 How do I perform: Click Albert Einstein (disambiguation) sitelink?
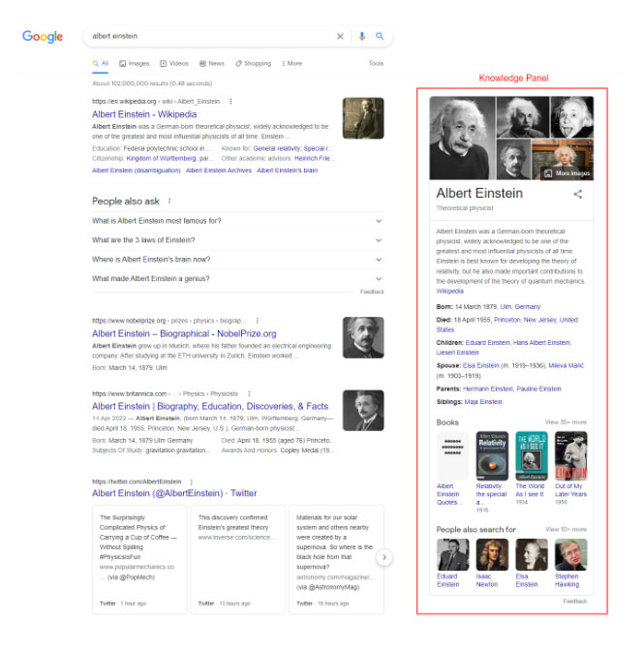pyautogui.click(x=137, y=171)
